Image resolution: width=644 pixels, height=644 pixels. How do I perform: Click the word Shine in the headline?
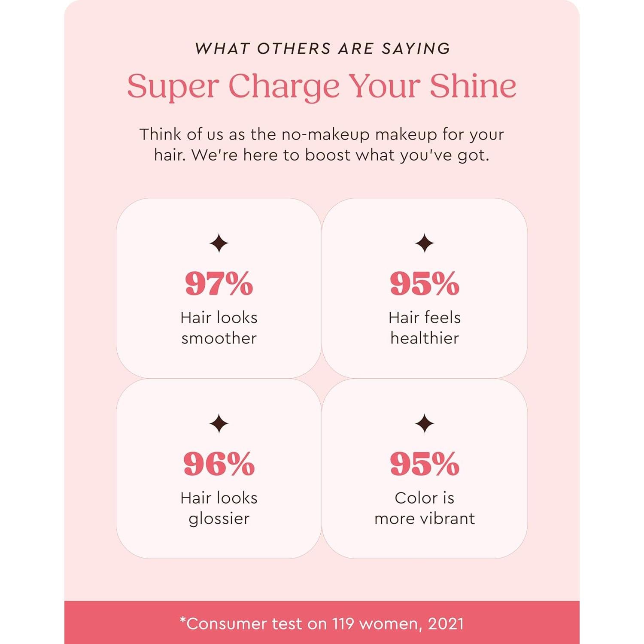coord(473,86)
